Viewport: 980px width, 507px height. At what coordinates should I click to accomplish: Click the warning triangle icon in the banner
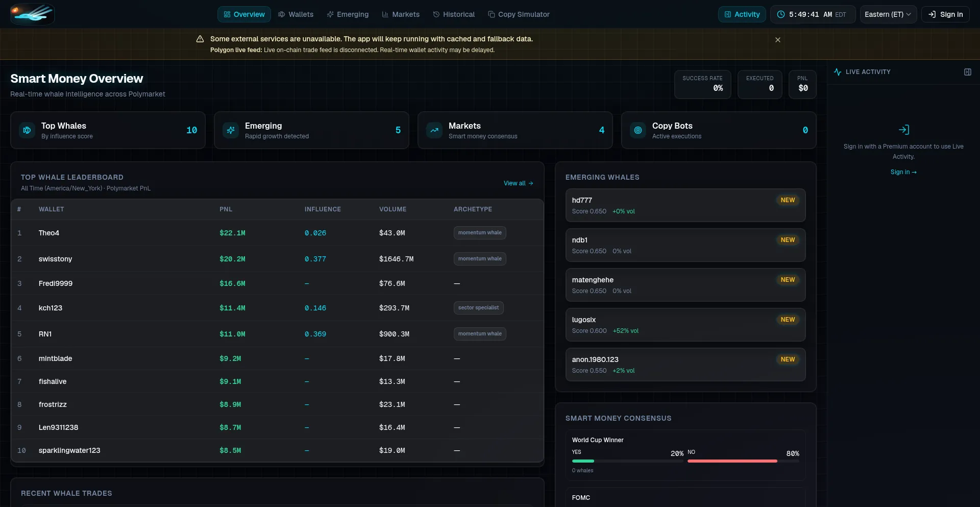coord(200,39)
